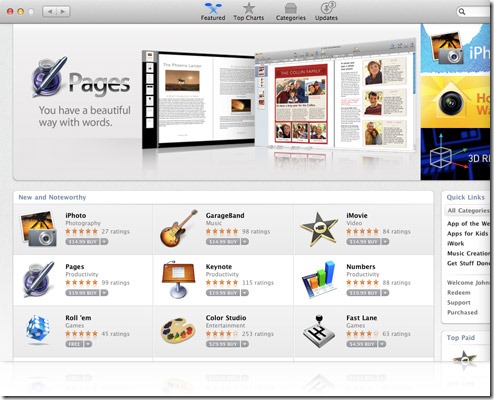Expand Numbers buy button dropdown arrow
The height and width of the screenshot is (400, 494).
coord(385,293)
